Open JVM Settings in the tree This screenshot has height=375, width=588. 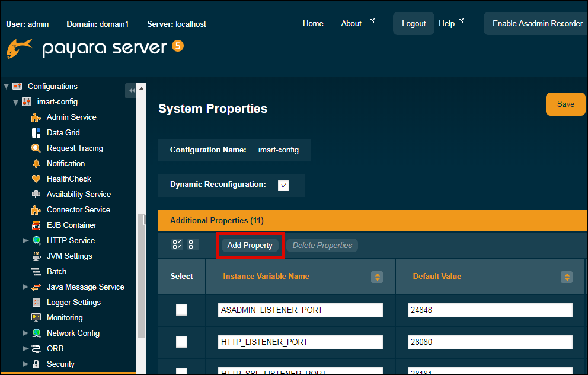(69, 256)
